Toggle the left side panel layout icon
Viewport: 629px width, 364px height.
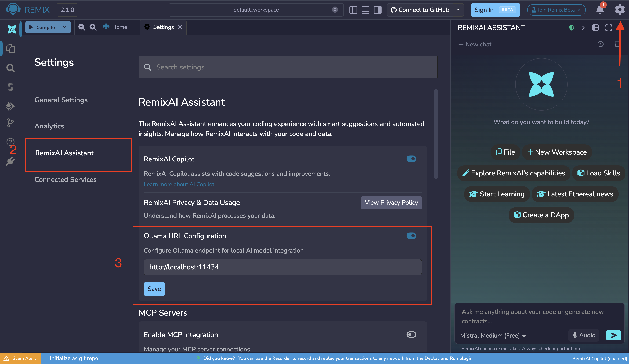tap(353, 10)
